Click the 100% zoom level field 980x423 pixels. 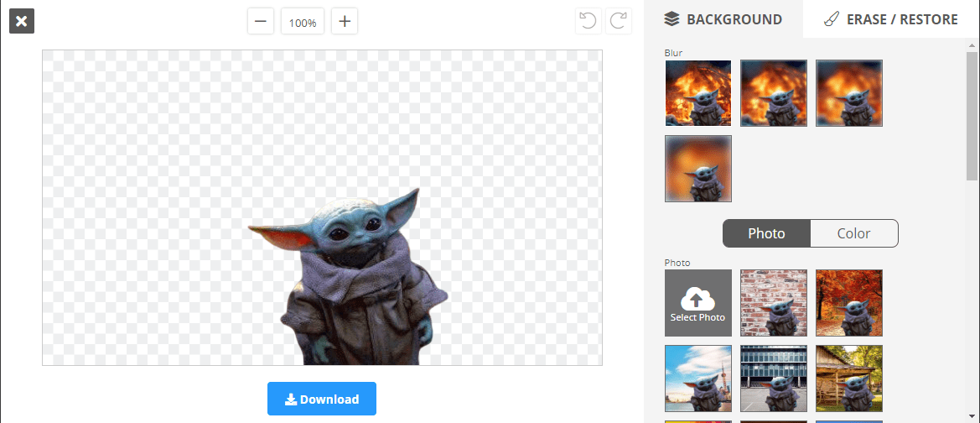click(303, 22)
